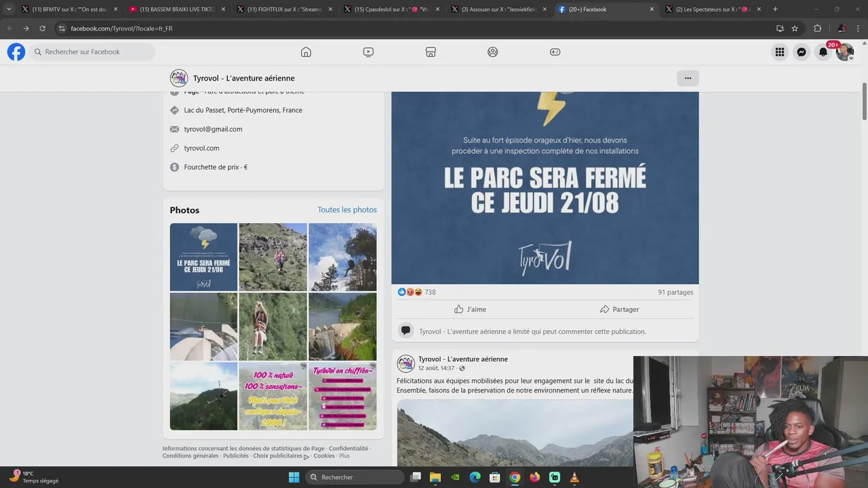Open the Cookies footer link
The width and height of the screenshot is (868, 488).
tap(324, 456)
